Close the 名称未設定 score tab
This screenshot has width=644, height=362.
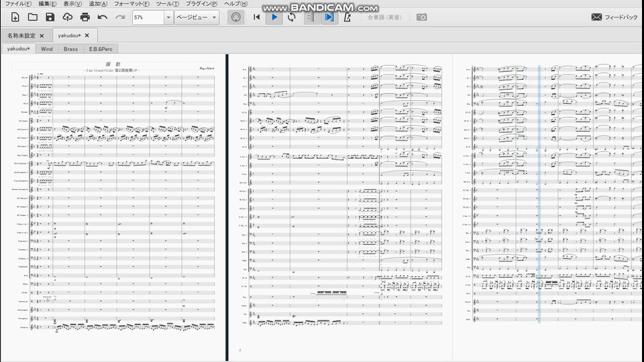[x=42, y=36]
